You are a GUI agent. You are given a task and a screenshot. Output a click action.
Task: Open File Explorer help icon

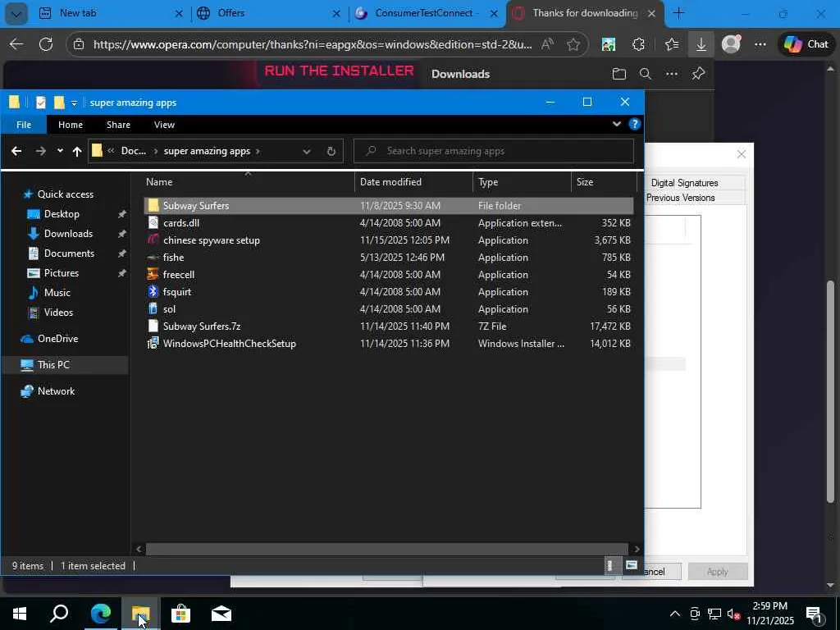(x=635, y=125)
